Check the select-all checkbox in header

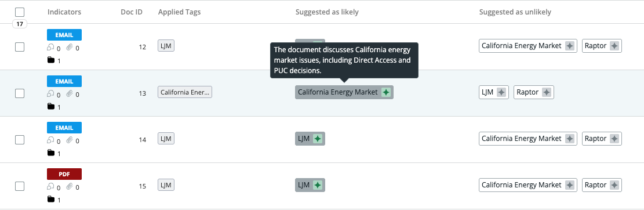click(20, 12)
